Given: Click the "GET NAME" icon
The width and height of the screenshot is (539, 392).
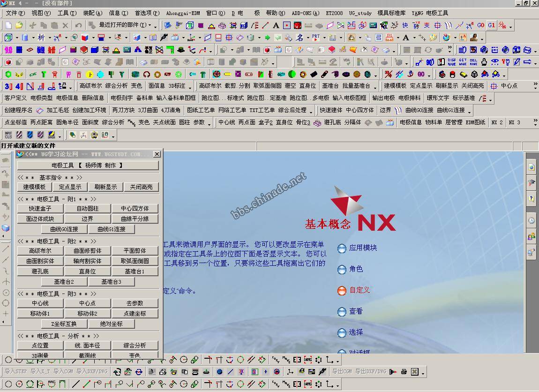Looking at the screenshot, I should (x=463, y=62).
